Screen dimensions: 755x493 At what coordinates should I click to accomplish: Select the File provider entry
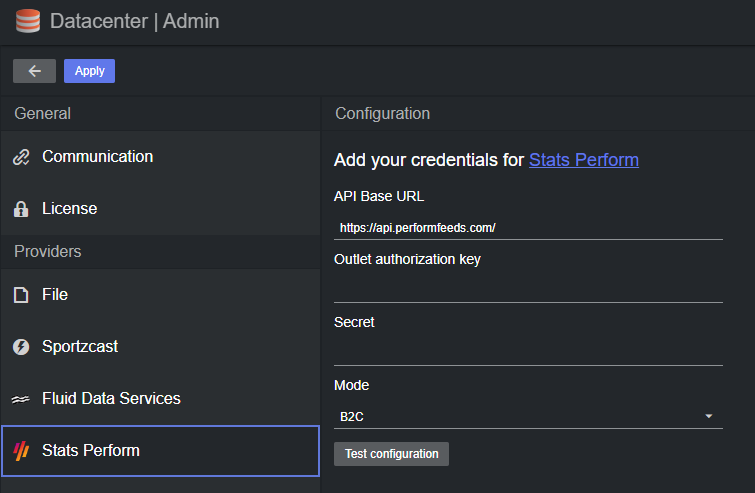[160, 295]
